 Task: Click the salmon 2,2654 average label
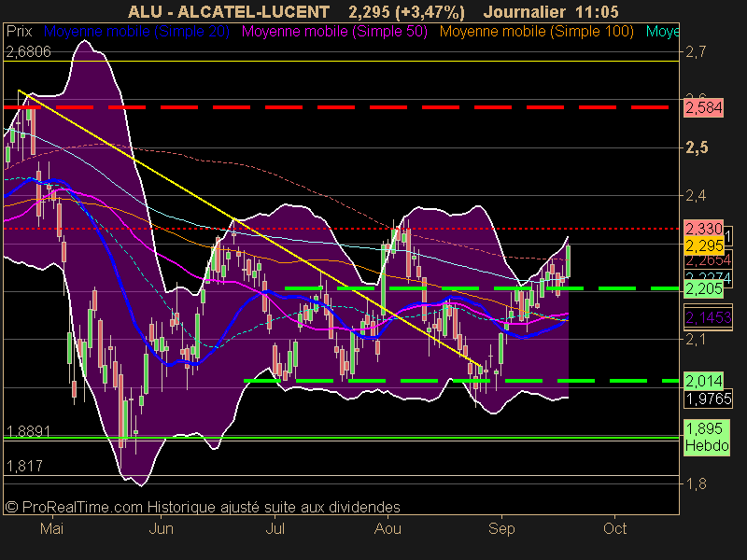[708, 260]
